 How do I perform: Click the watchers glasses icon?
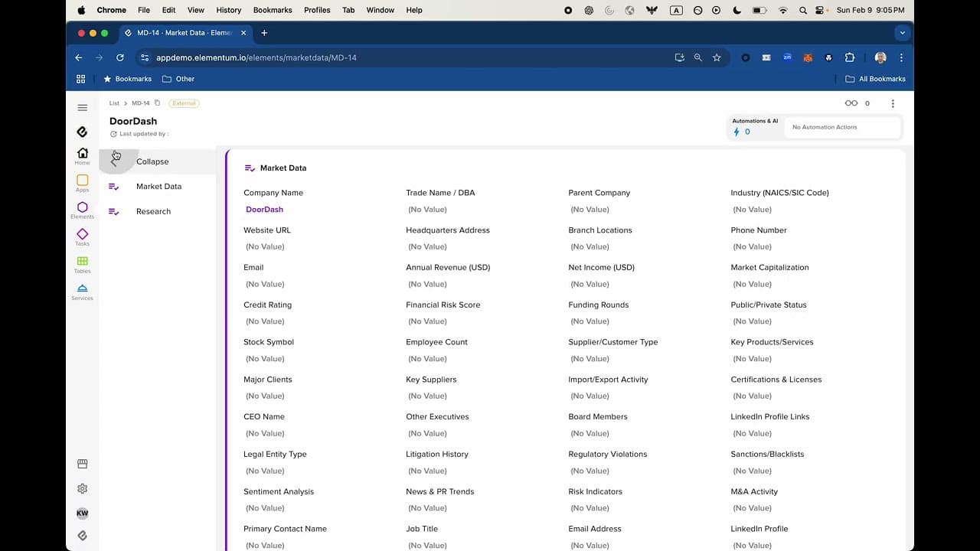click(851, 103)
